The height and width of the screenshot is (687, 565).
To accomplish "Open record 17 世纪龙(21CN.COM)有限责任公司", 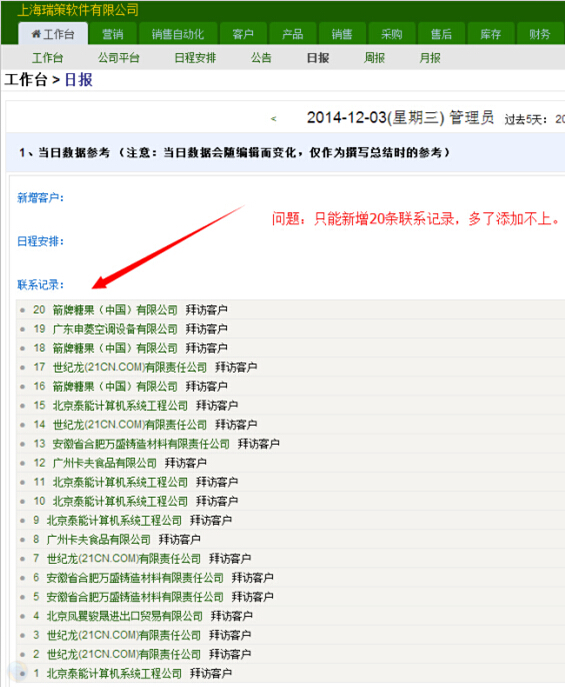I will pyautogui.click(x=130, y=367).
